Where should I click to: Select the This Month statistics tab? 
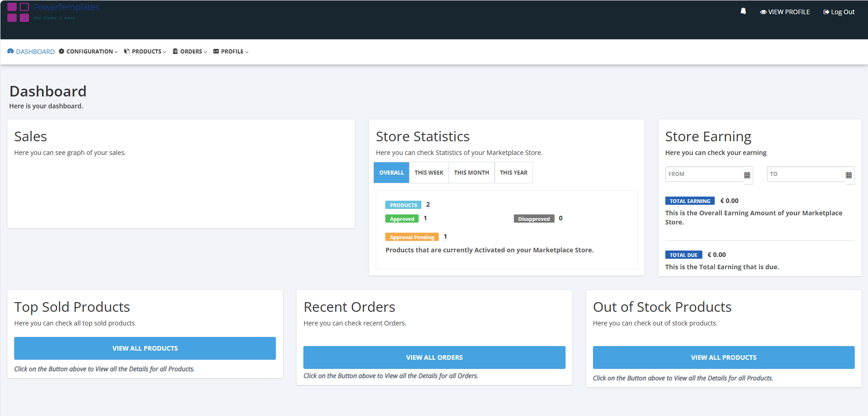tap(471, 173)
